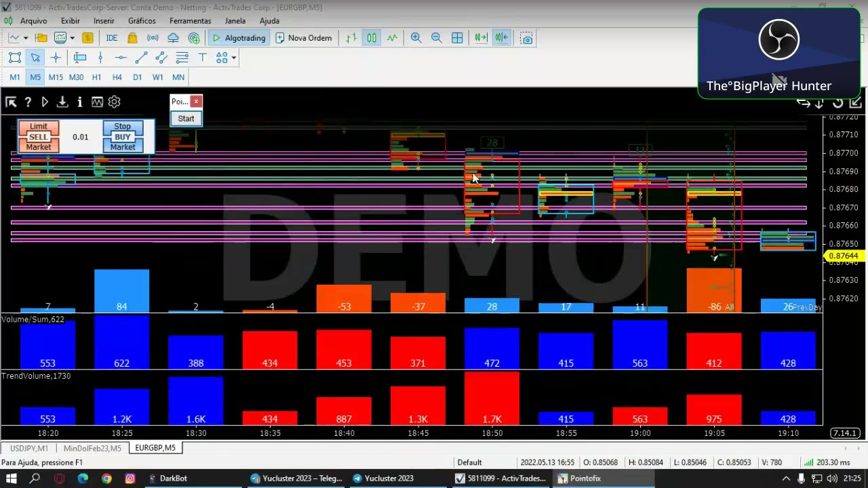The image size is (868, 488).
Task: Select the equidistant channel tool
Action: click(161, 58)
